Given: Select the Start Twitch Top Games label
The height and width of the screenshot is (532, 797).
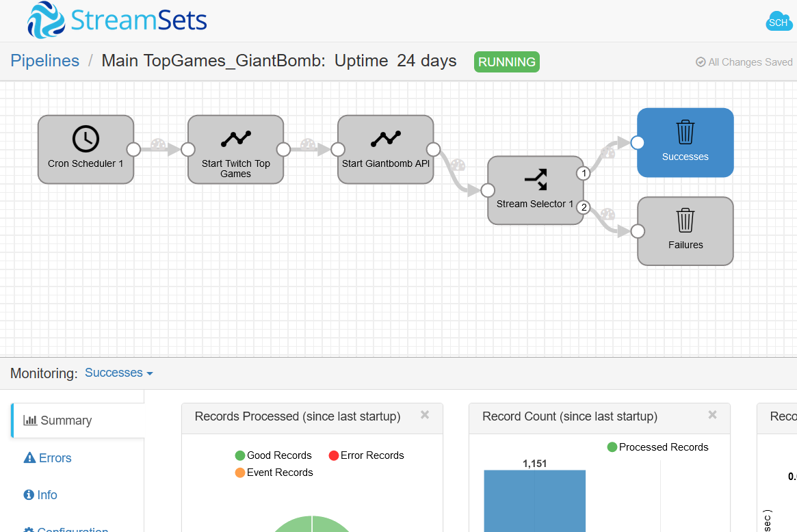Looking at the screenshot, I should tap(236, 169).
